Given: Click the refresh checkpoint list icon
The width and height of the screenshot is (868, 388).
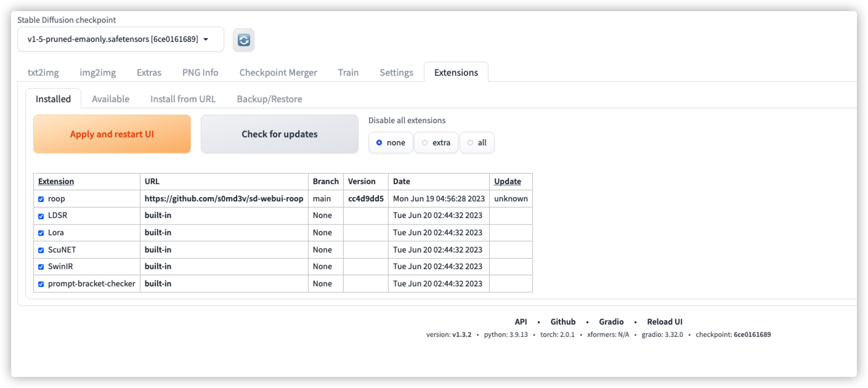Looking at the screenshot, I should 243,40.
